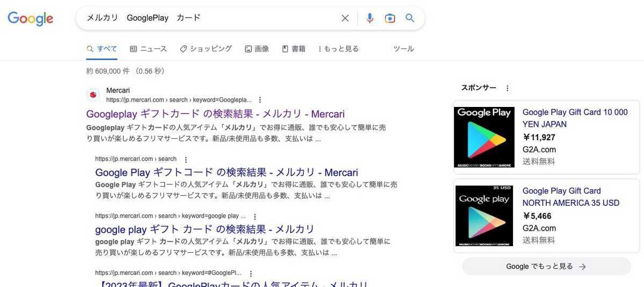
Task: Click the Mercari favicon in first result
Action: point(93,95)
